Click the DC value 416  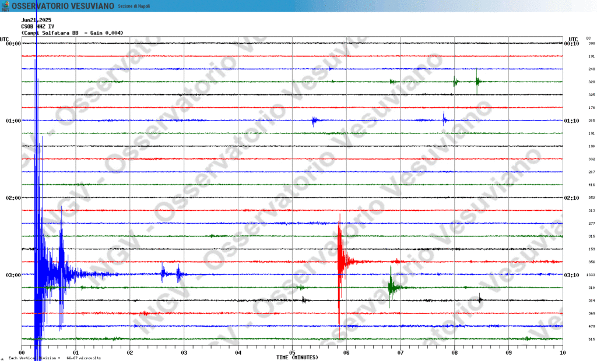(x=592, y=185)
